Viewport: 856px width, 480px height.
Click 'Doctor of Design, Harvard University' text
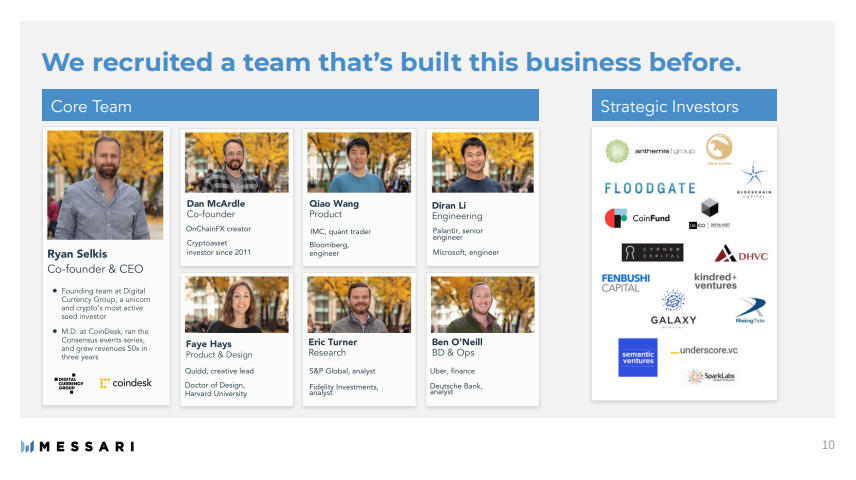[216, 389]
